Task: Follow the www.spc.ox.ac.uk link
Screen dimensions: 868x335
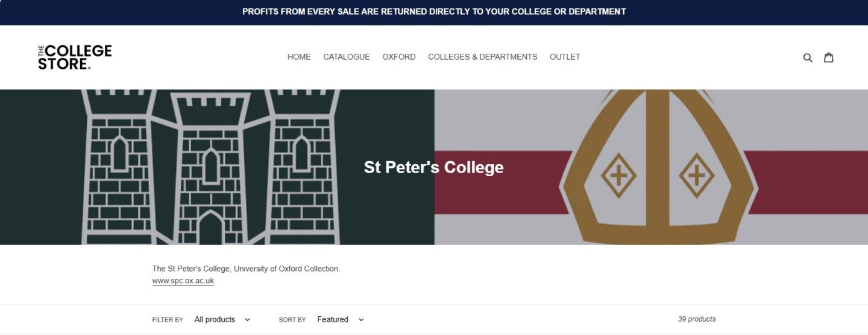Action: tap(183, 281)
